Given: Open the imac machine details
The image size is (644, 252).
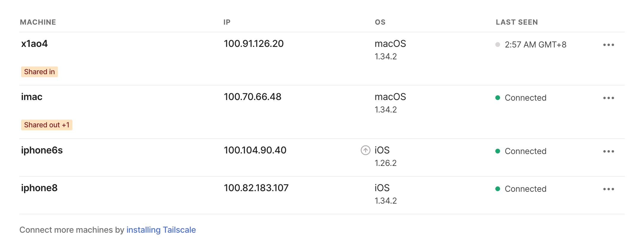Looking at the screenshot, I should 32,97.
